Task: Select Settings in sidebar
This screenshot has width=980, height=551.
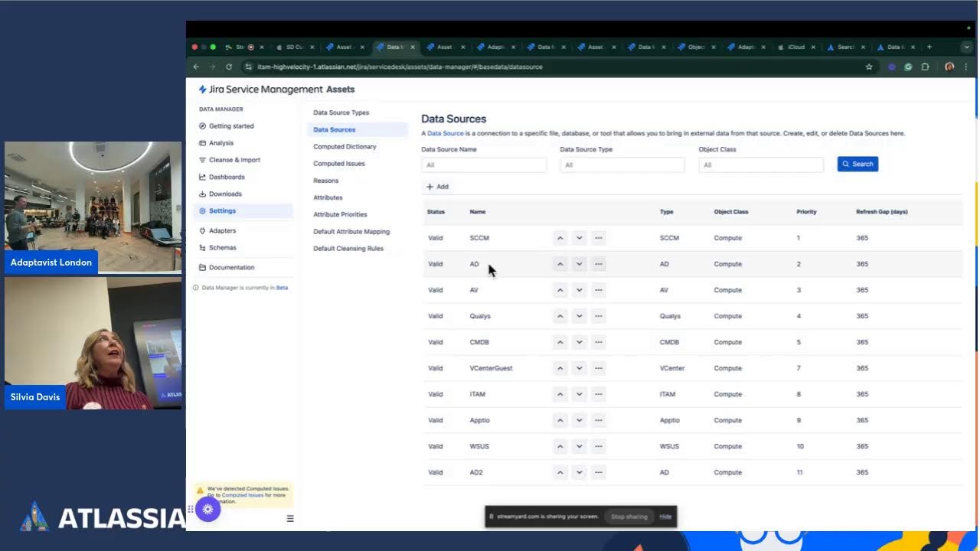Action: [x=242, y=210]
